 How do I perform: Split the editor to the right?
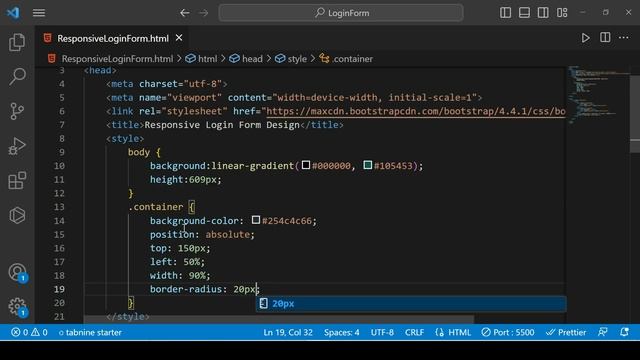(605, 38)
